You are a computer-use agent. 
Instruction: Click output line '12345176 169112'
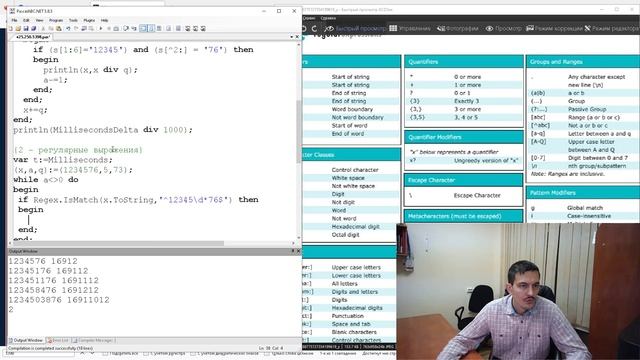tap(48, 271)
